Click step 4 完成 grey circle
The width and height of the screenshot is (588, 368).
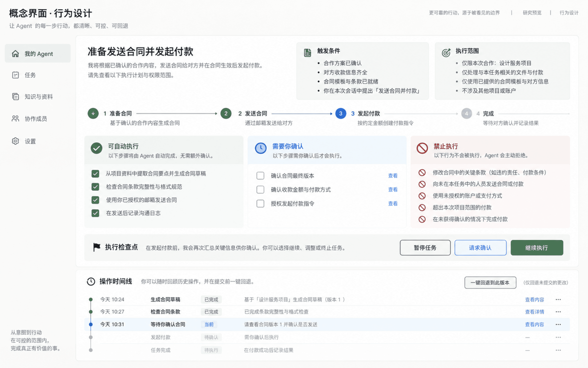466,113
